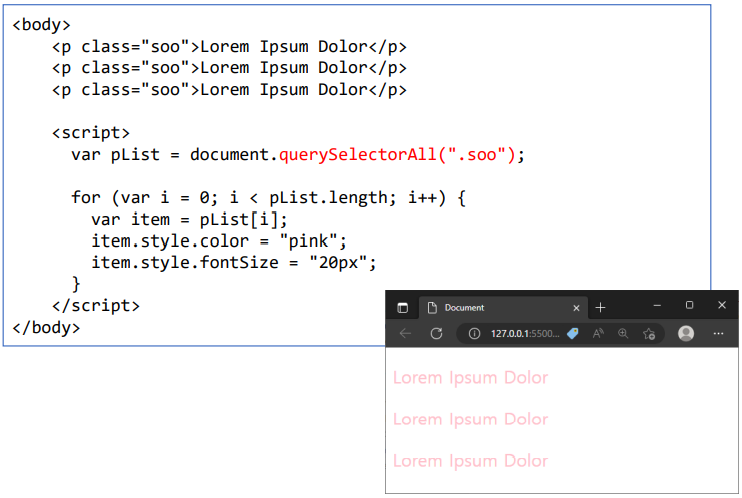
Task: Add page to favorites
Action: (x=649, y=334)
